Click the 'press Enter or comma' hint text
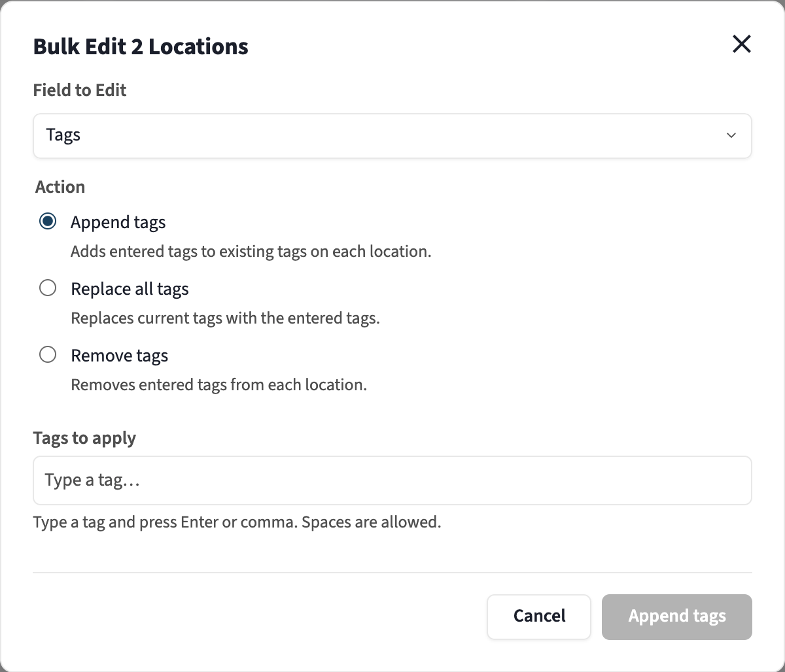The height and width of the screenshot is (672, 785). pos(237,522)
